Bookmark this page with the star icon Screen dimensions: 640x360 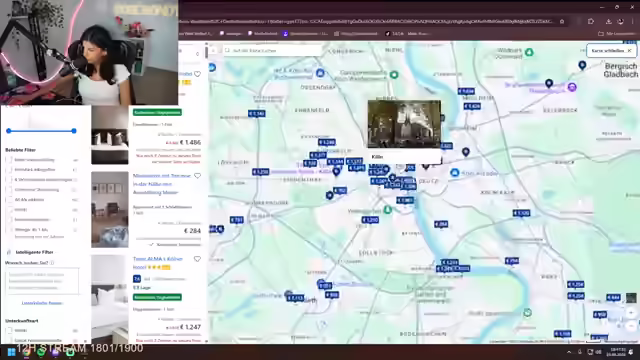(562, 22)
